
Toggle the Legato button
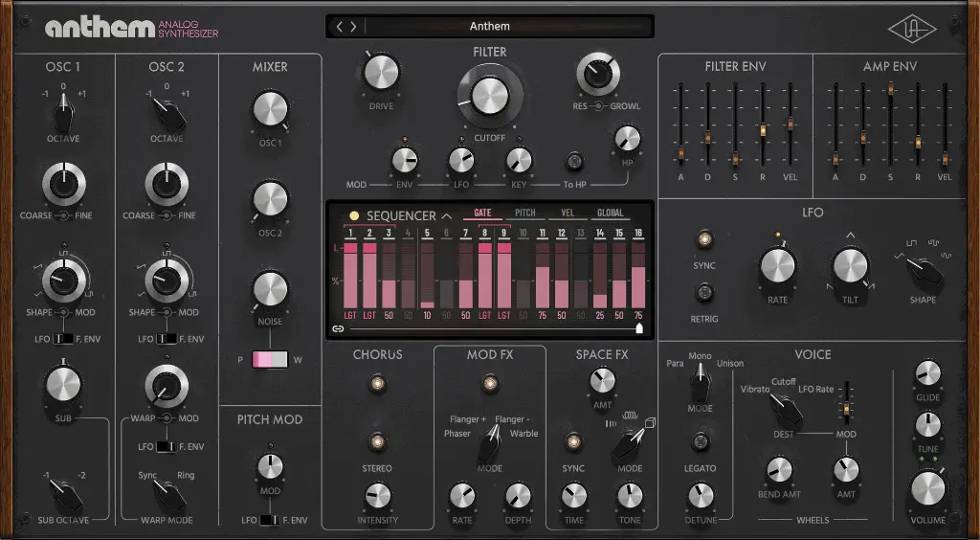[x=700, y=442]
